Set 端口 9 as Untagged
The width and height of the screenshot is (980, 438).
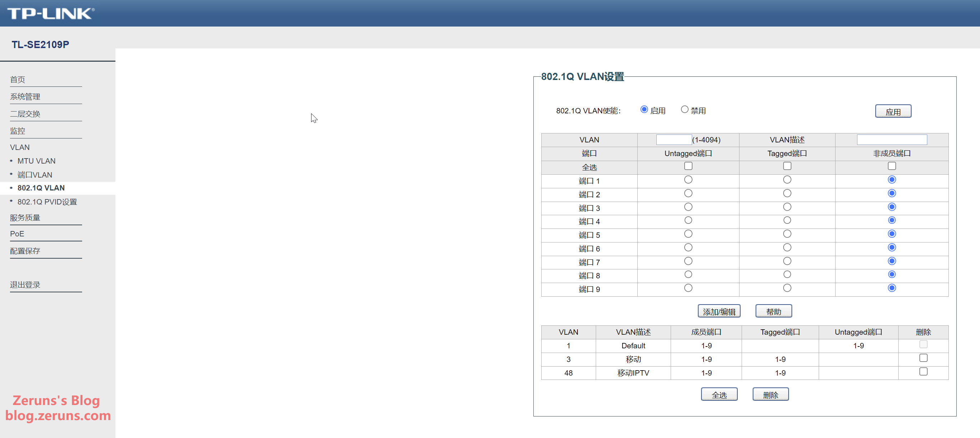click(688, 288)
